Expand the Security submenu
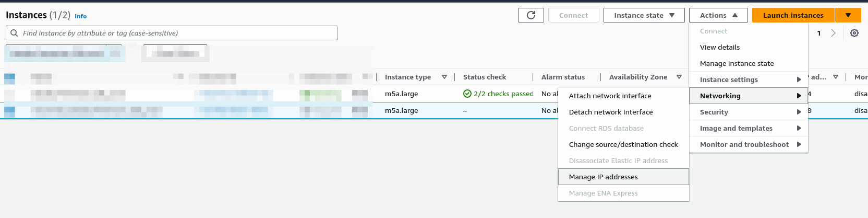This screenshot has width=868, height=218. coord(749,112)
